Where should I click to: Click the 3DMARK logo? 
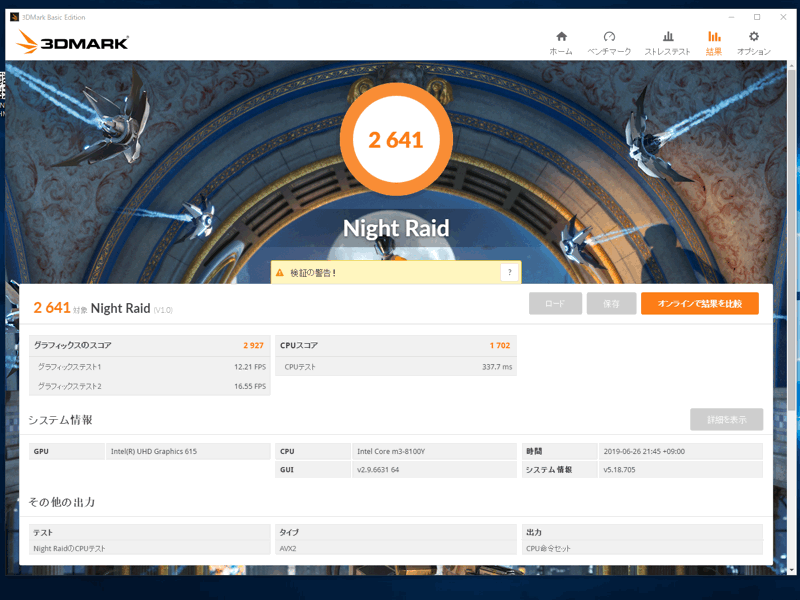tap(72, 43)
